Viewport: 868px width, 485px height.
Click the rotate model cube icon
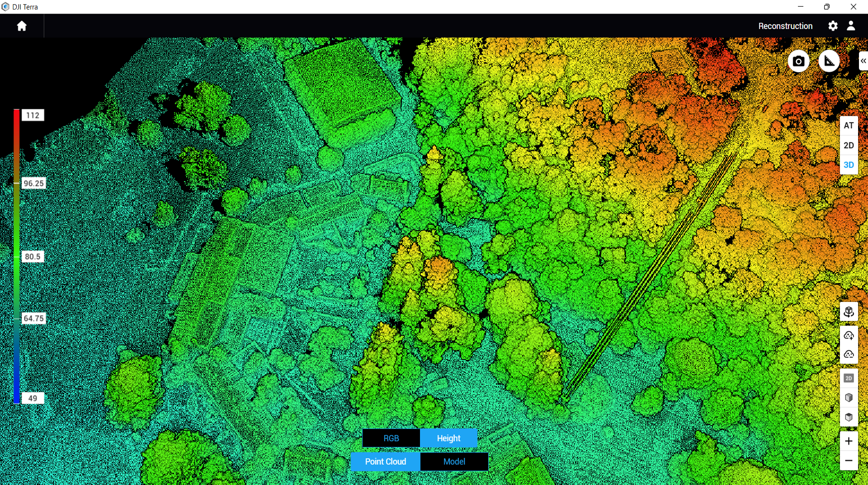(849, 312)
